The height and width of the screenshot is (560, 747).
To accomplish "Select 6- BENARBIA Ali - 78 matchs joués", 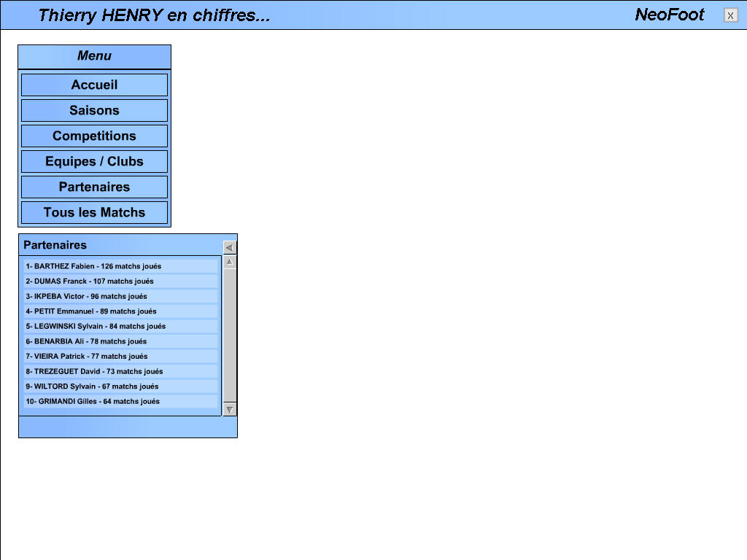I will click(x=120, y=341).
